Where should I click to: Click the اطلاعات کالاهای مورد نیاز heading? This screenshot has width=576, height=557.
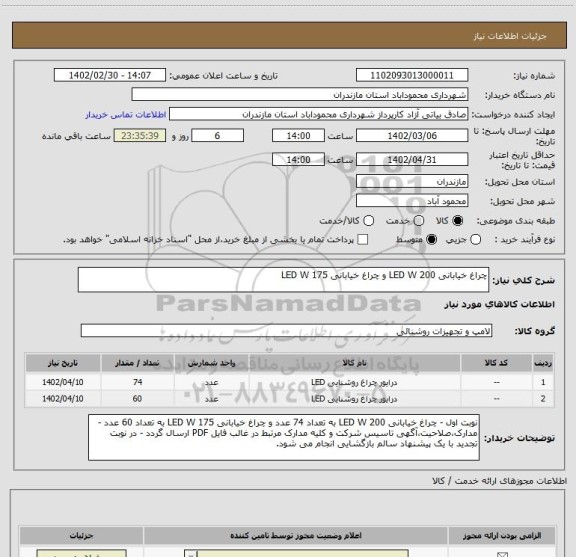click(500, 305)
